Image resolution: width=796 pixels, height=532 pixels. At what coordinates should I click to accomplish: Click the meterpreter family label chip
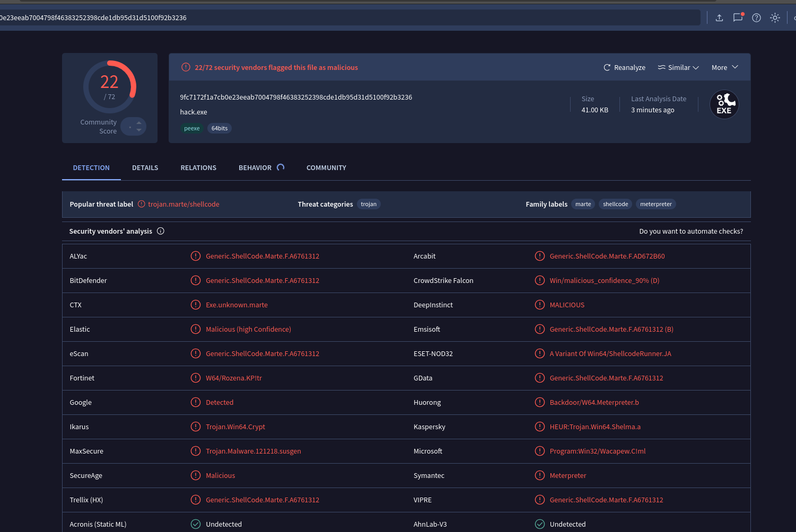click(656, 204)
